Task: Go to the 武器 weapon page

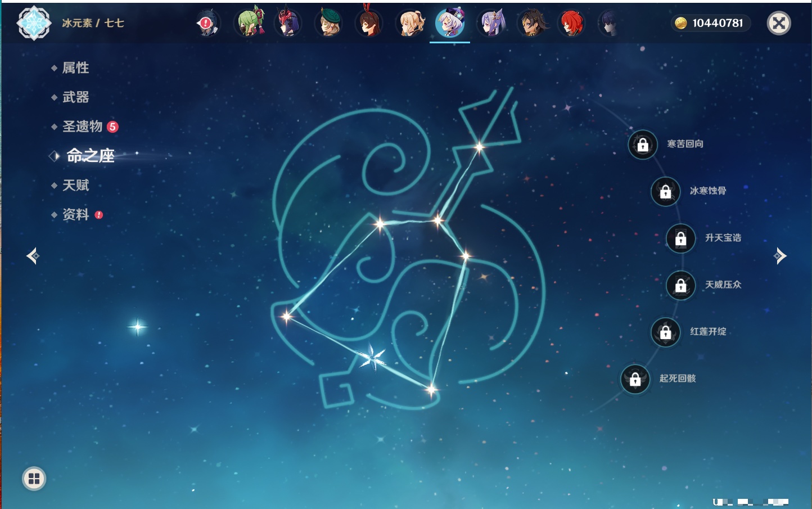Action: click(75, 97)
